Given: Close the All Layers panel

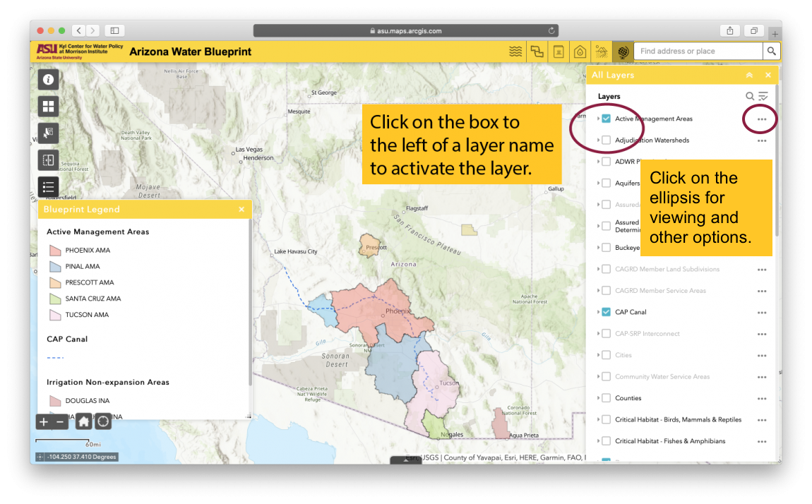Looking at the screenshot, I should [x=768, y=75].
